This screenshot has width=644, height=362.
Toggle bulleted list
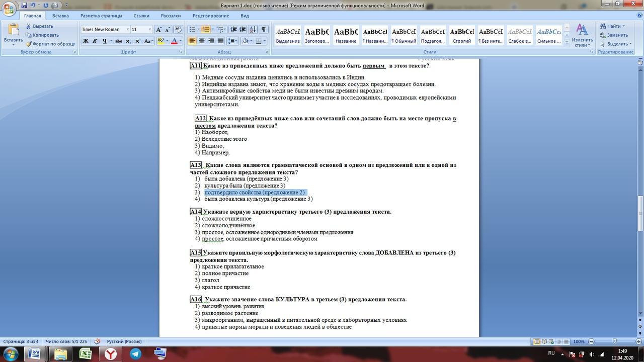tap(192, 29)
